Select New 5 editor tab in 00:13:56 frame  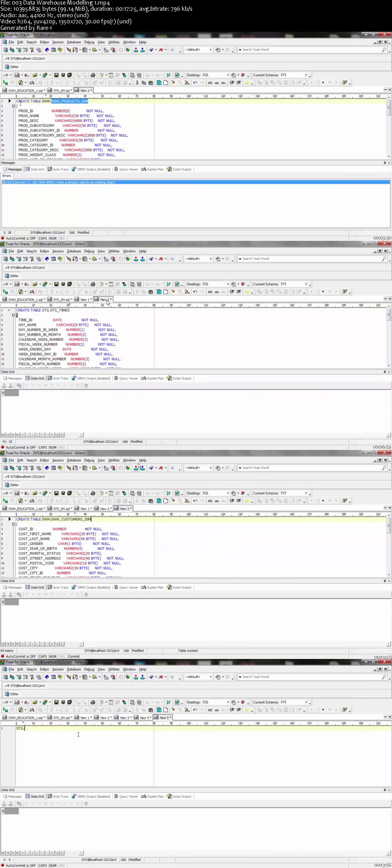click(163, 718)
